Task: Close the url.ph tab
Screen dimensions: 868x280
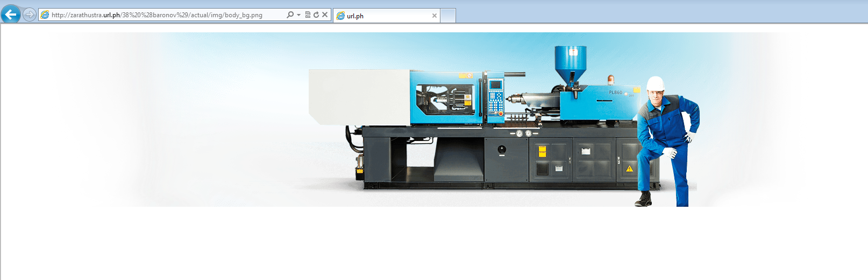Action: click(x=435, y=16)
